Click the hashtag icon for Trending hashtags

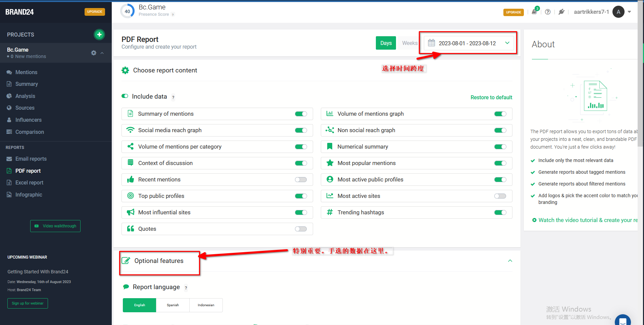(330, 212)
